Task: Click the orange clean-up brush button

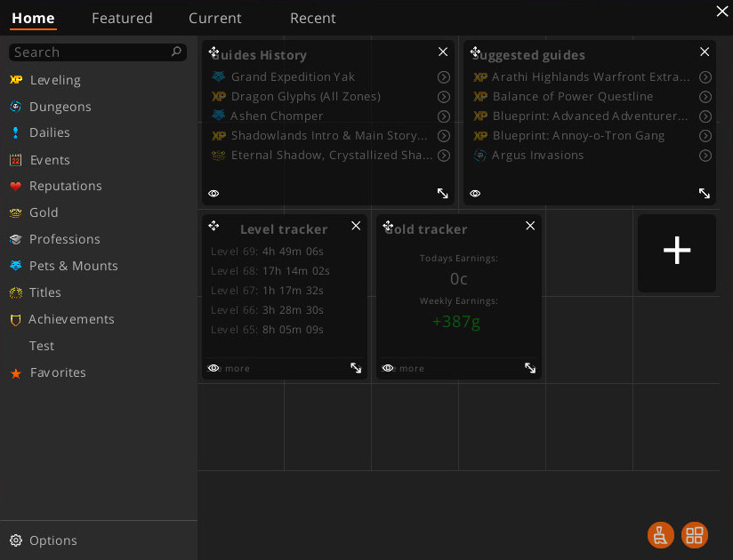Action: pyautogui.click(x=661, y=535)
